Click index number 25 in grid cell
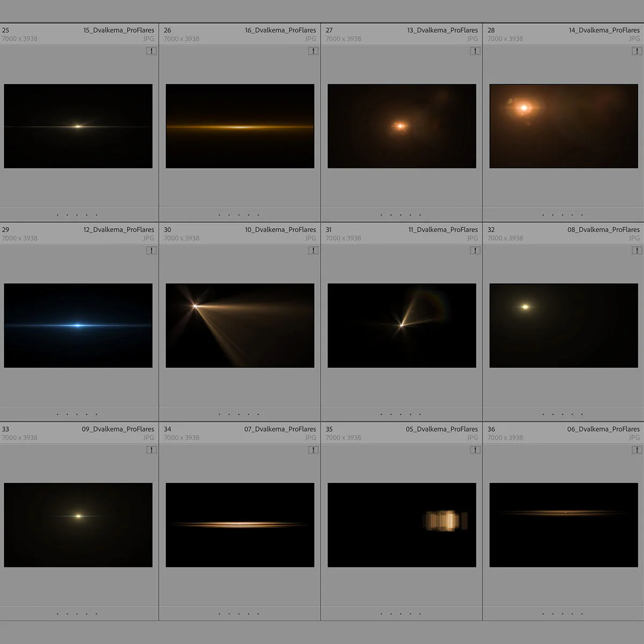Viewport: 644px width, 644px height. click(5, 30)
